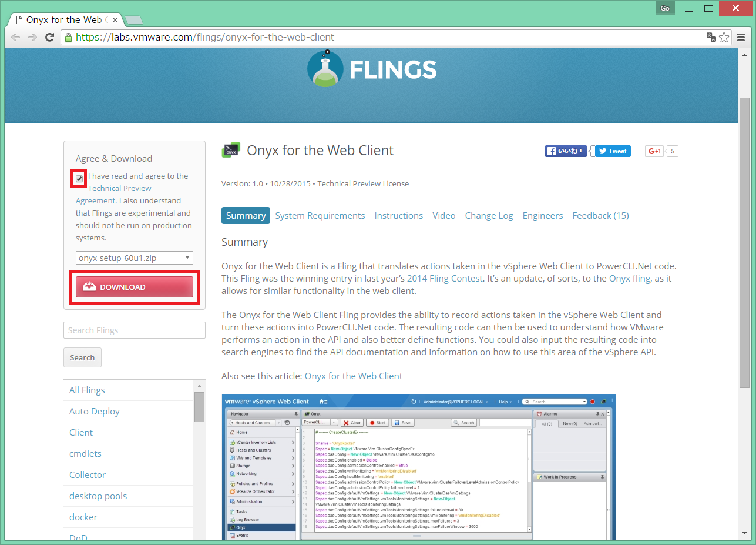Click the Google+ count bubble showing 5

673,151
